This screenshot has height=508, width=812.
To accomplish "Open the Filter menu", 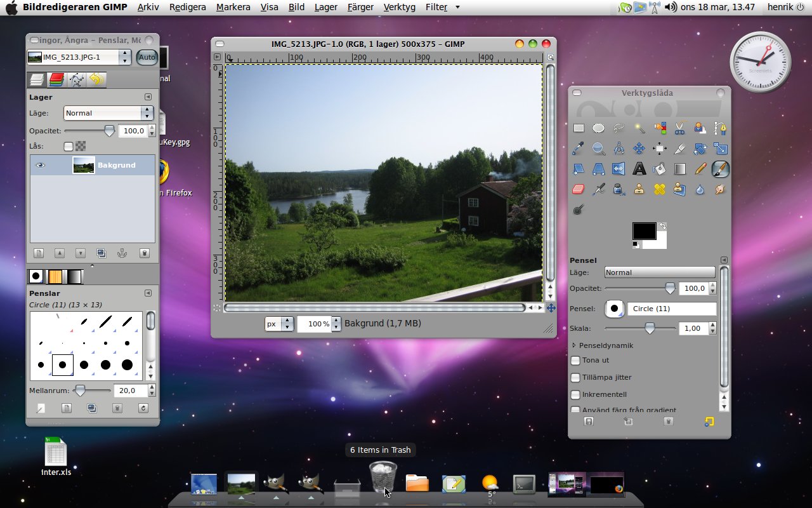I will [436, 7].
